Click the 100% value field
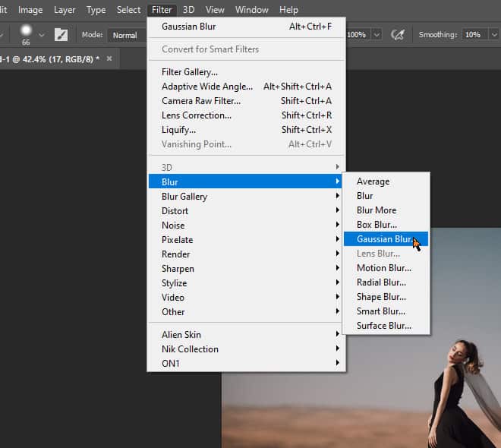This screenshot has width=501, height=448. click(358, 34)
